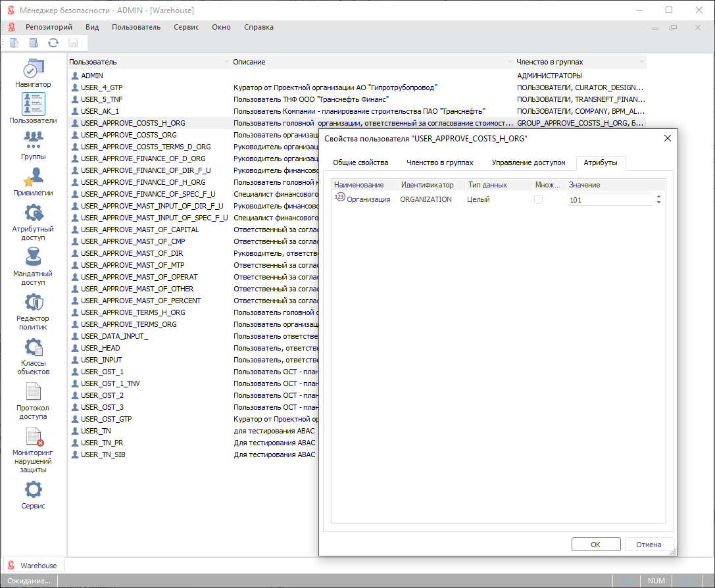Open Пользователь column filter dropdown
The height and width of the screenshot is (588, 715).
226,62
